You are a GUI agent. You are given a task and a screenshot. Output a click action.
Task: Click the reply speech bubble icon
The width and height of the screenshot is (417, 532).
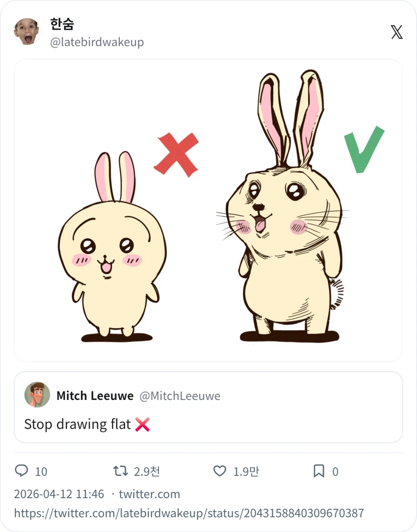point(21,471)
